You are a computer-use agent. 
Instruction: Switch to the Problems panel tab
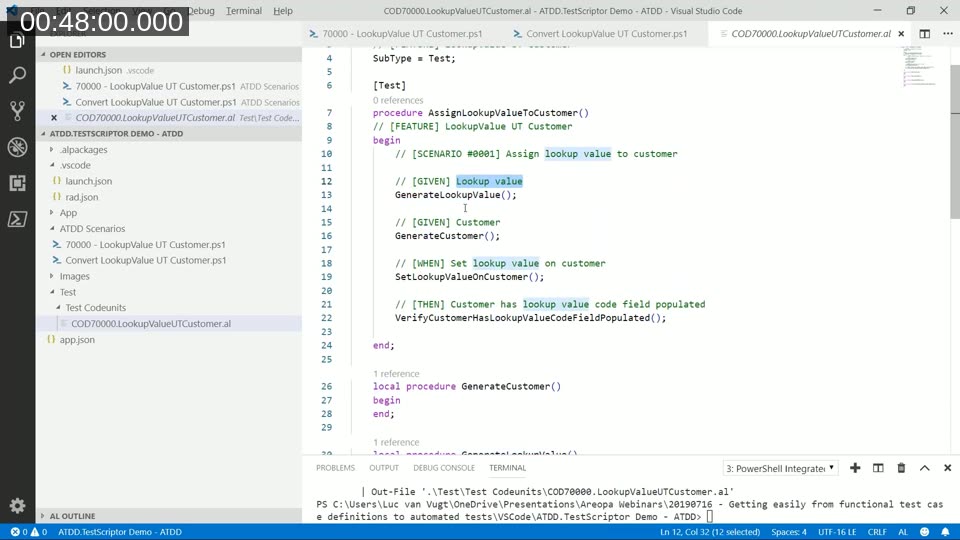point(336,468)
